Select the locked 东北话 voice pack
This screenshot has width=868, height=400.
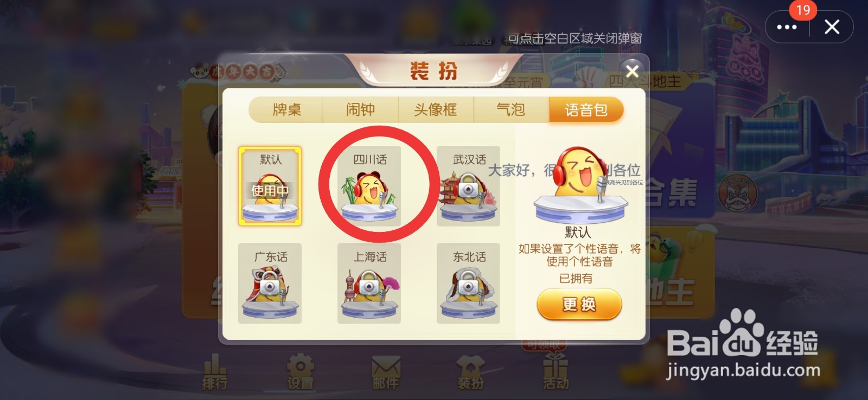pos(469,283)
